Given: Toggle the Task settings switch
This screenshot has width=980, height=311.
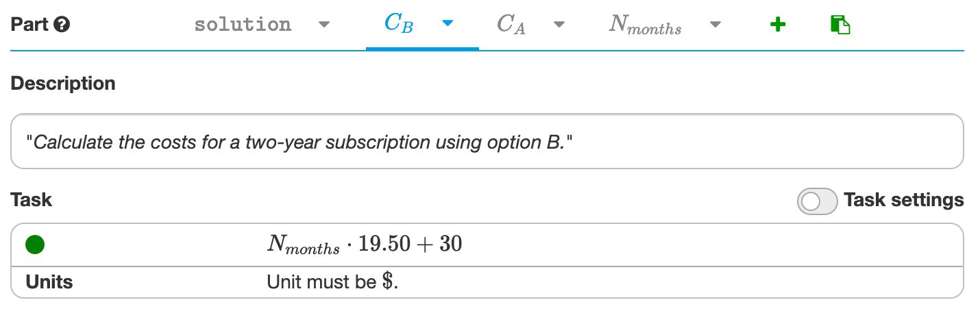Looking at the screenshot, I should coord(817,201).
